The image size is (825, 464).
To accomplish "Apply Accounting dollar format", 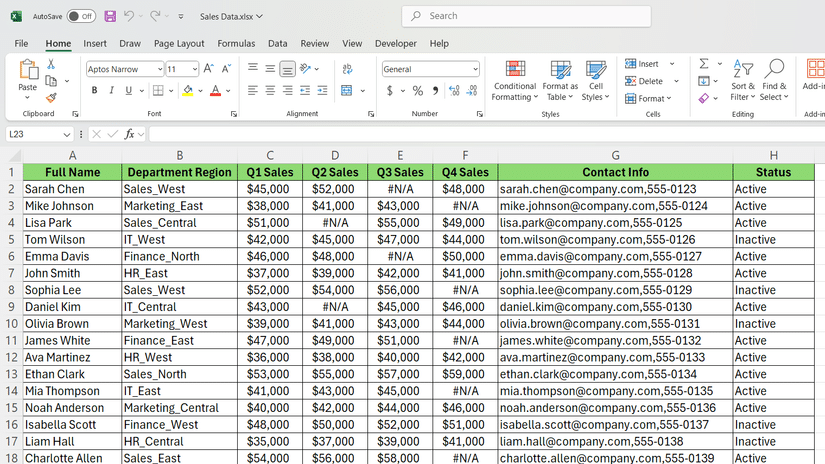I will (390, 91).
